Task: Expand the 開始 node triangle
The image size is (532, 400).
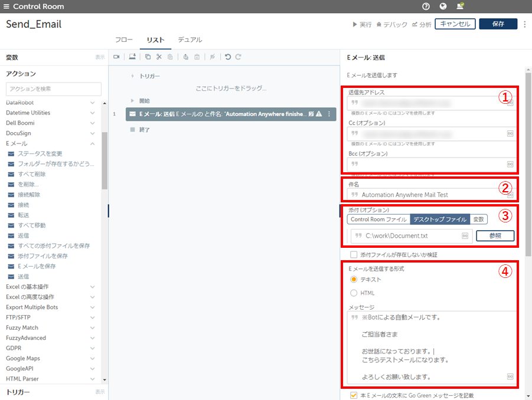Action: click(132, 101)
